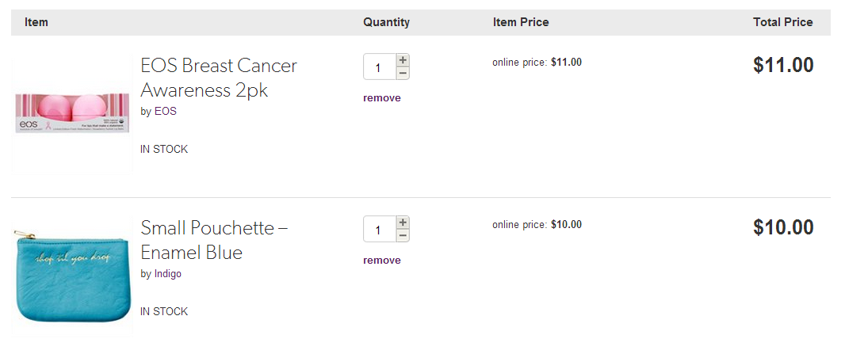The image size is (868, 354).
Task: Click the Item Price column header
Action: (x=521, y=23)
